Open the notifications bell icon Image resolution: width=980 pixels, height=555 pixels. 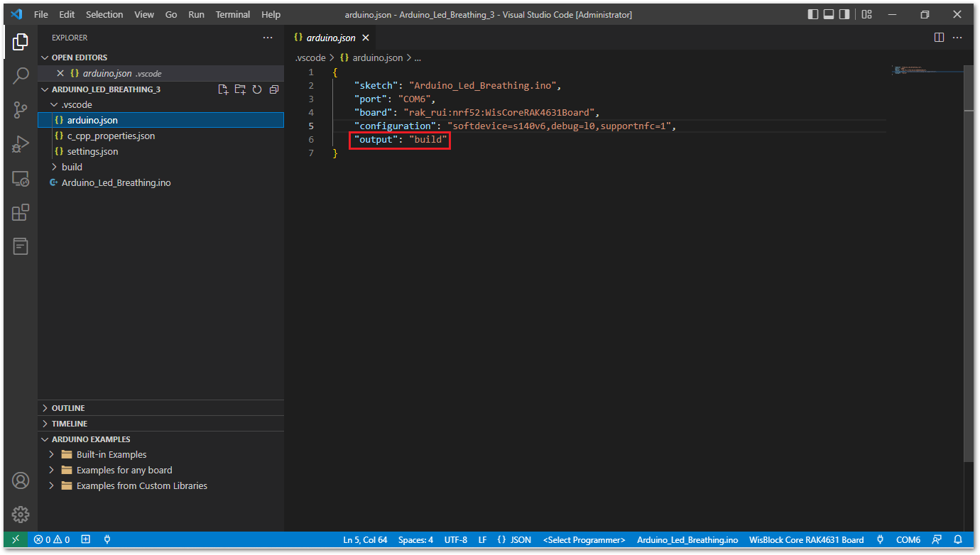tap(958, 539)
